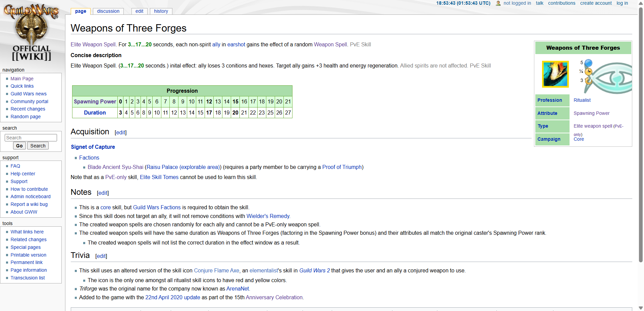Switch to the discussion tab
This screenshot has height=311, width=644.
pos(108,11)
